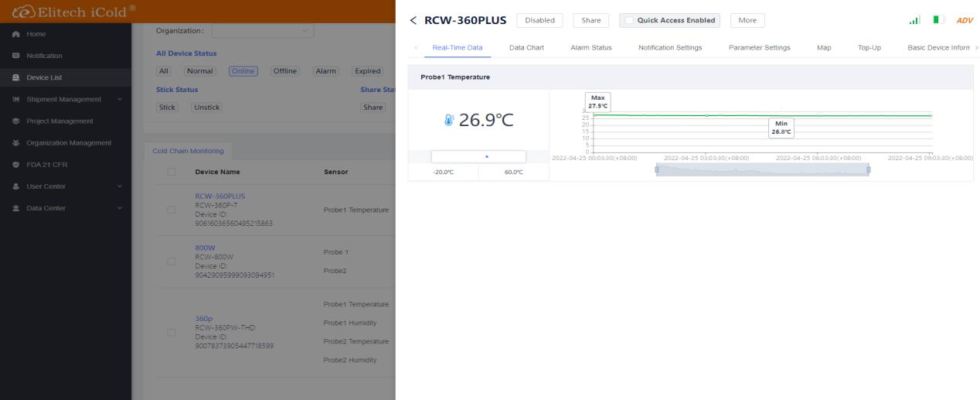Click the left handle of chart zoom slider
Image resolution: width=980 pixels, height=400 pixels.
tap(657, 169)
